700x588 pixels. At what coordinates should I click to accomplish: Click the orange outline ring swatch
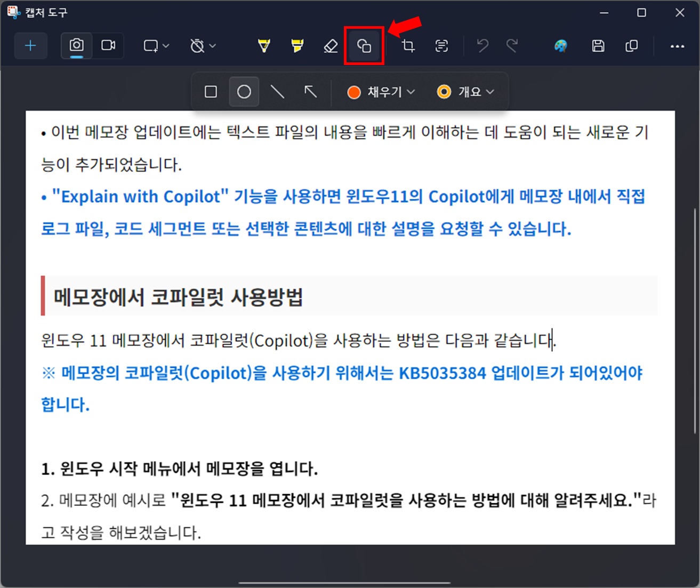444,92
